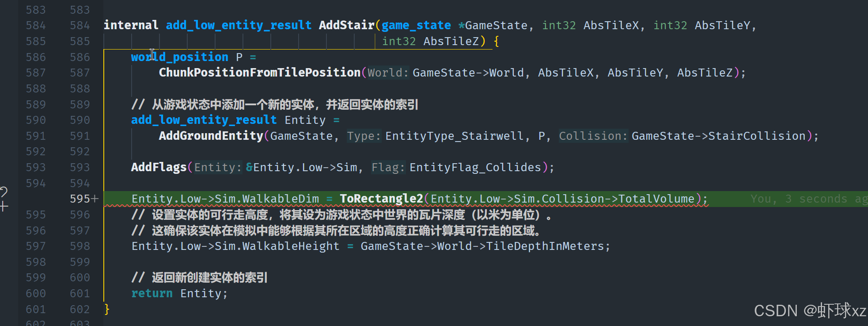Click 'EntityFlag_Collides' argument
868x326 pixels.
475,167
